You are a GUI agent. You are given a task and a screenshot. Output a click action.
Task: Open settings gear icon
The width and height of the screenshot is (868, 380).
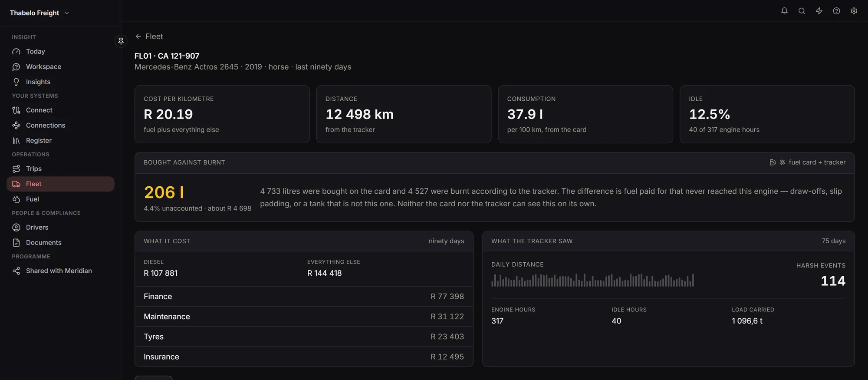854,11
